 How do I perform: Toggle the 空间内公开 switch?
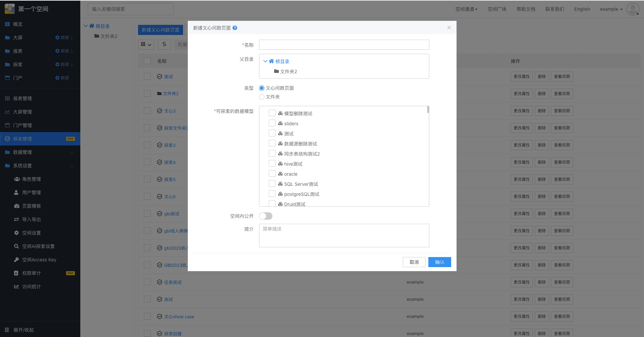266,216
